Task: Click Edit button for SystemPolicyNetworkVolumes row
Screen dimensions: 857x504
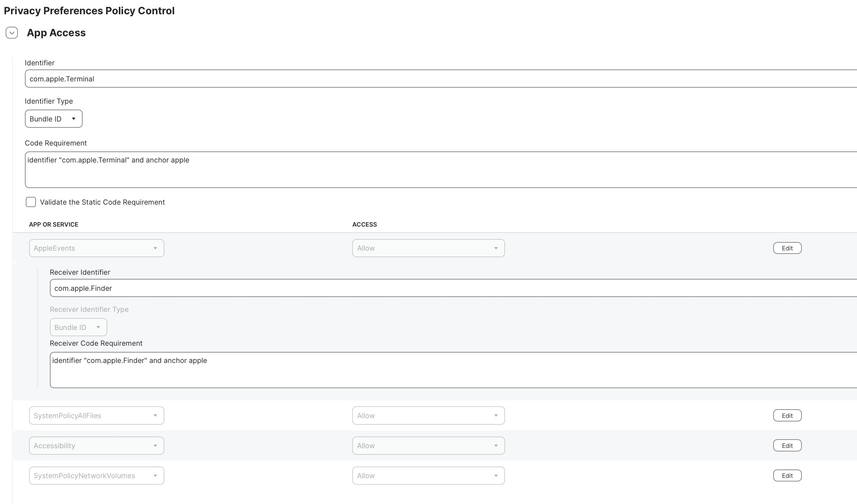Action: pos(787,475)
